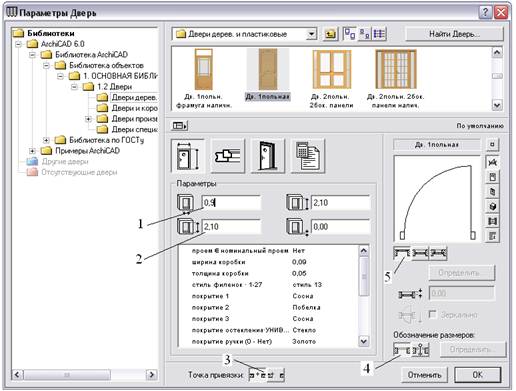The image size is (516, 391).
Task: Select first wall-opening reveal option under preview
Action: pyautogui.click(x=402, y=253)
